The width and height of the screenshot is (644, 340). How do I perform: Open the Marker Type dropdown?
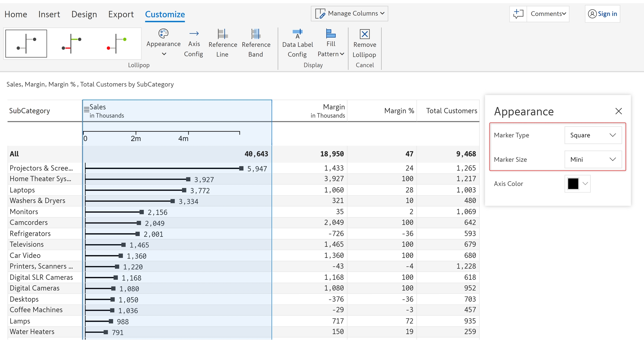(x=593, y=135)
